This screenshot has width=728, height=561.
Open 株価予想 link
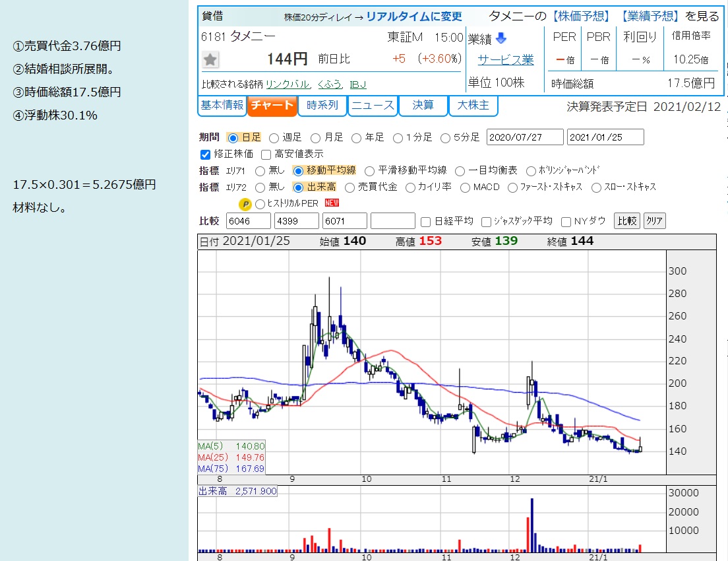pos(580,16)
